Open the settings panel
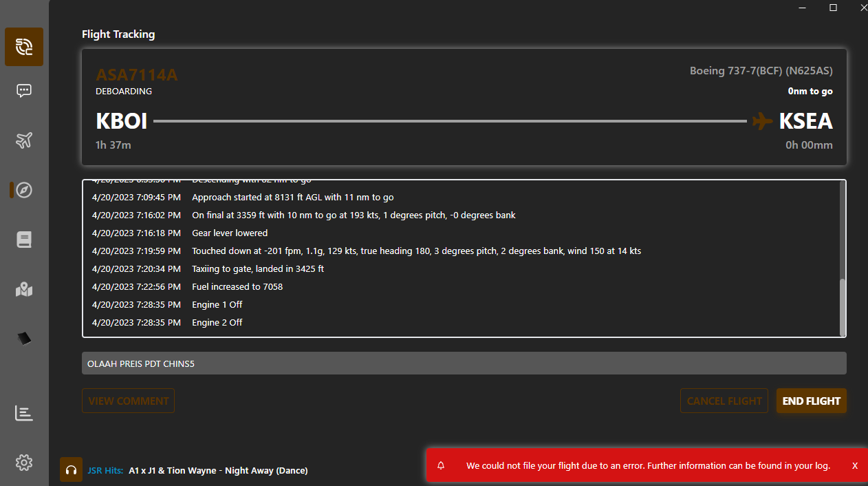Screen dimensions: 868x486 click(x=23, y=462)
